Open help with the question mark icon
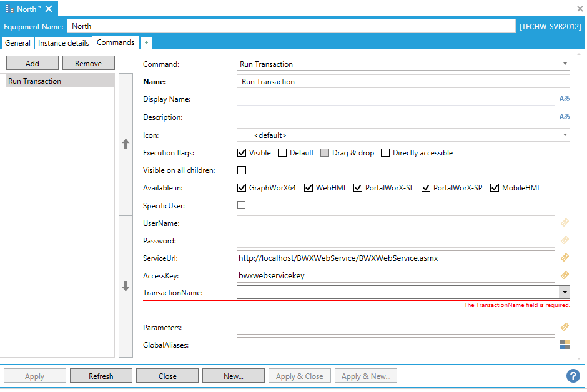The height and width of the screenshot is (392, 587). coord(573,376)
